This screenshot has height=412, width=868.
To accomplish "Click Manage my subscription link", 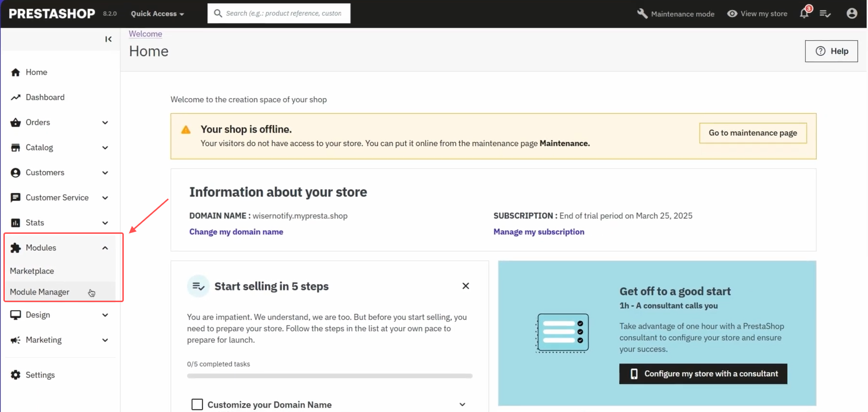I will [539, 232].
